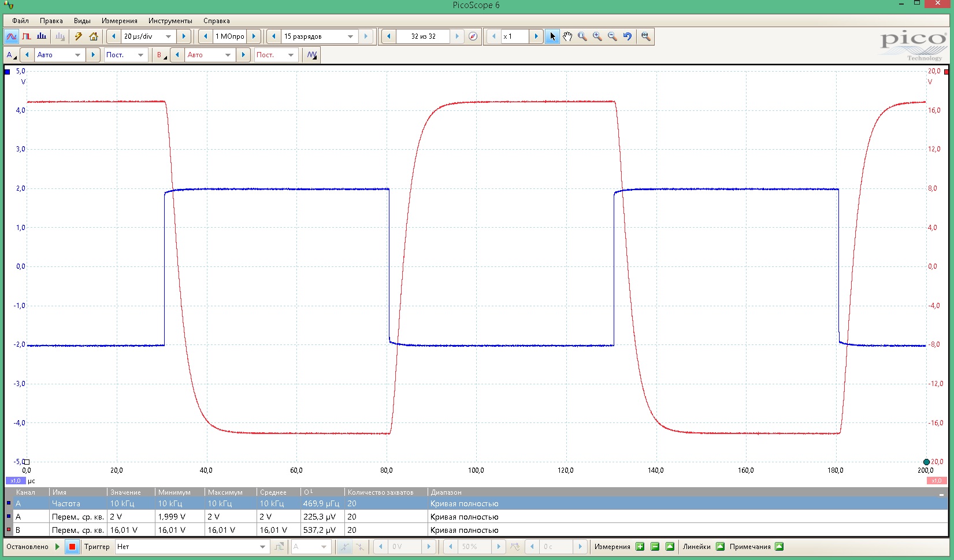The width and height of the screenshot is (954, 560).
Task: Switch to Spectrum mode icon
Action: 42,36
